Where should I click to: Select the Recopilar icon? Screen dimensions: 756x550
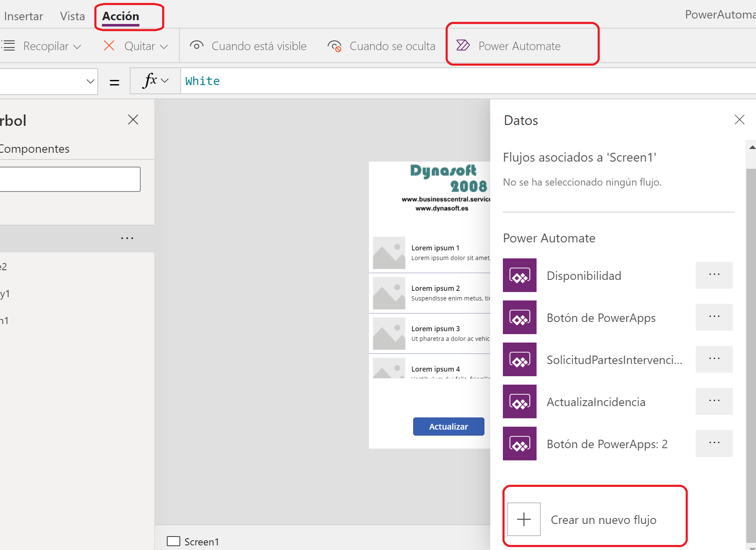[x=8, y=45]
